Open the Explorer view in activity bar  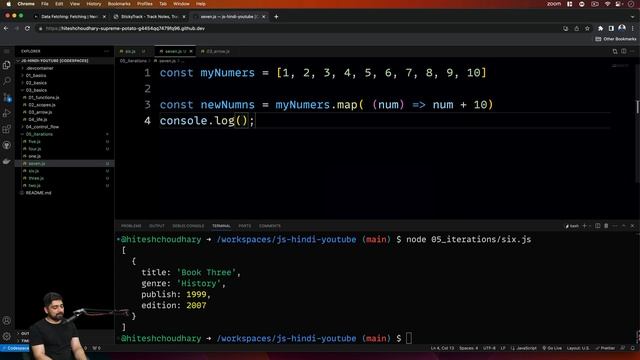pyautogui.click(x=7, y=65)
